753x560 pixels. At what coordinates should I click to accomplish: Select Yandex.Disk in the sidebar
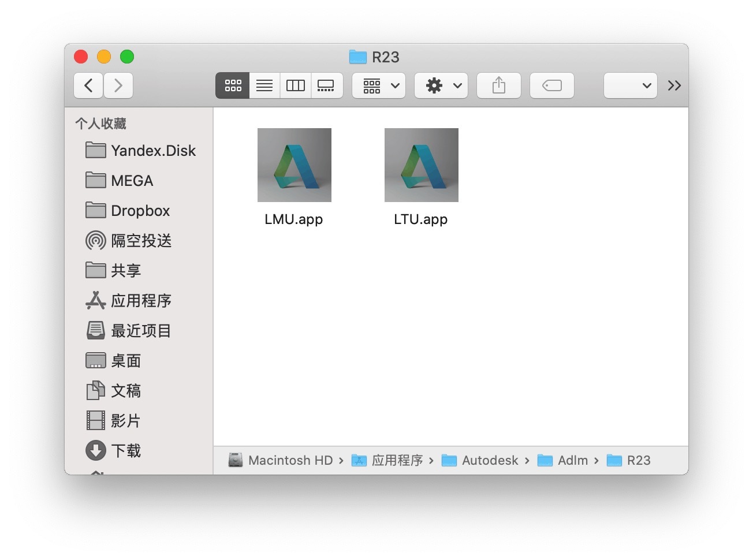coord(153,151)
